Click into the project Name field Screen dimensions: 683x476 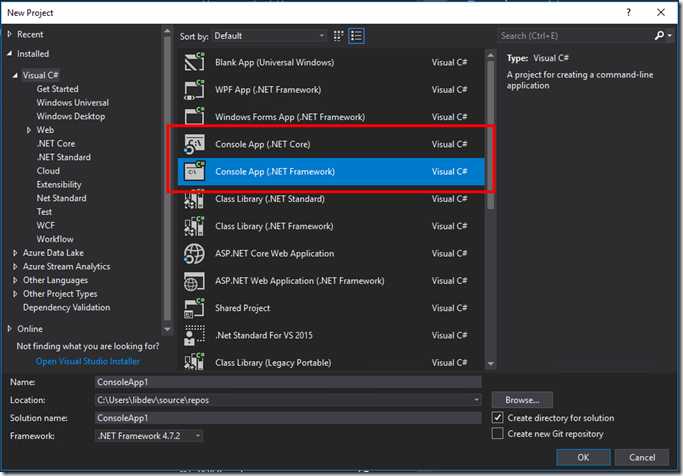click(x=287, y=382)
